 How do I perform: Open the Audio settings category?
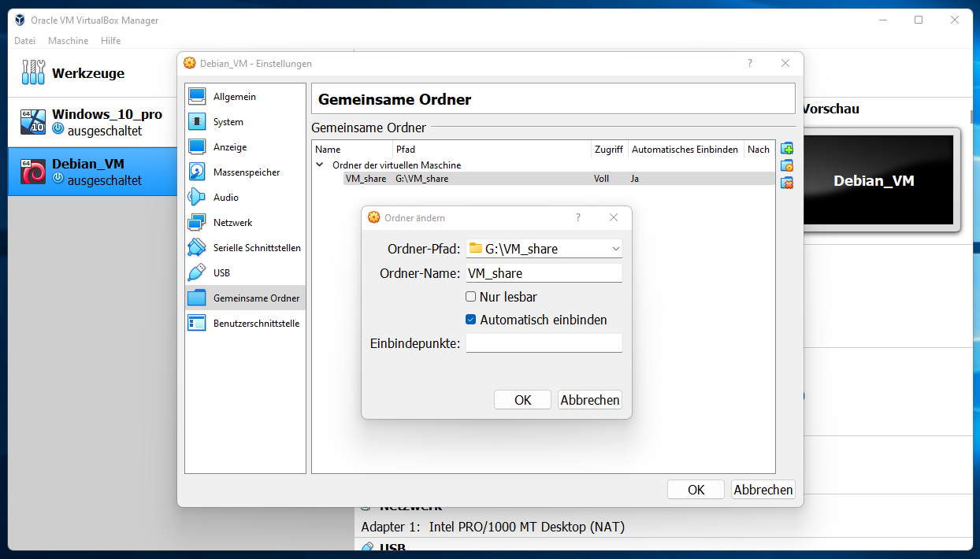point(245,198)
